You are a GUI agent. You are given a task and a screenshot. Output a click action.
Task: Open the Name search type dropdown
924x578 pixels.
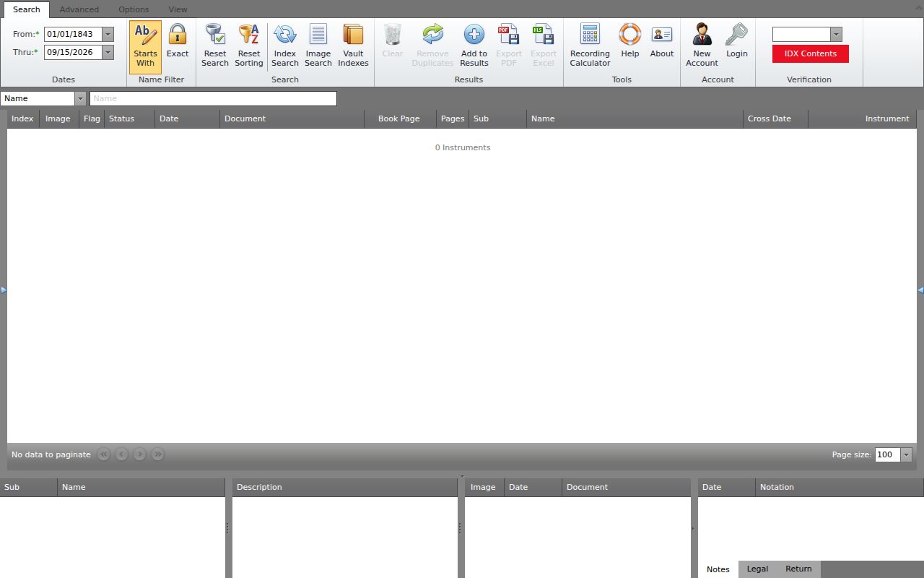click(x=80, y=98)
